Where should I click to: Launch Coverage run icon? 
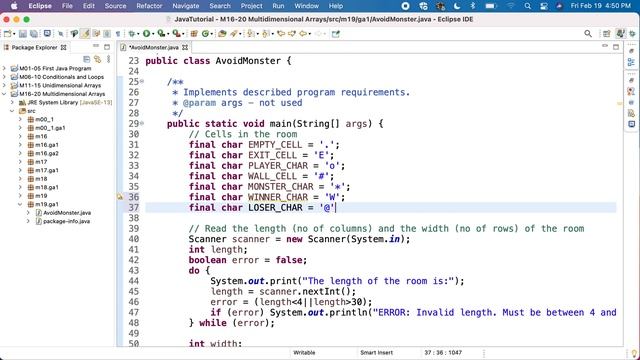(x=161, y=34)
